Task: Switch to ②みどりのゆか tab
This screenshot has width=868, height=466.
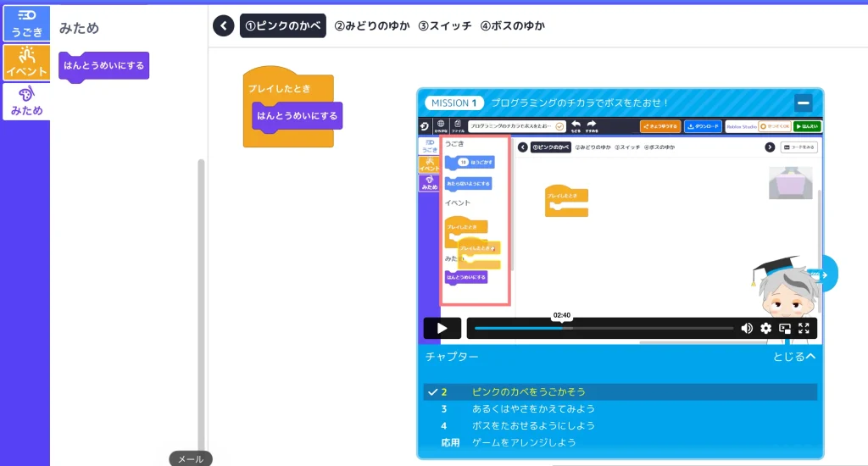Action: click(x=372, y=25)
